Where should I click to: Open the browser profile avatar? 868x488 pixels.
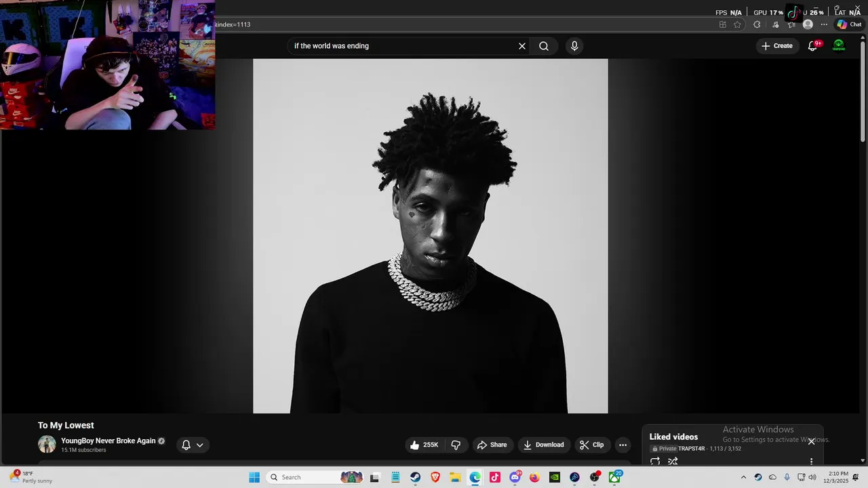[x=808, y=24]
